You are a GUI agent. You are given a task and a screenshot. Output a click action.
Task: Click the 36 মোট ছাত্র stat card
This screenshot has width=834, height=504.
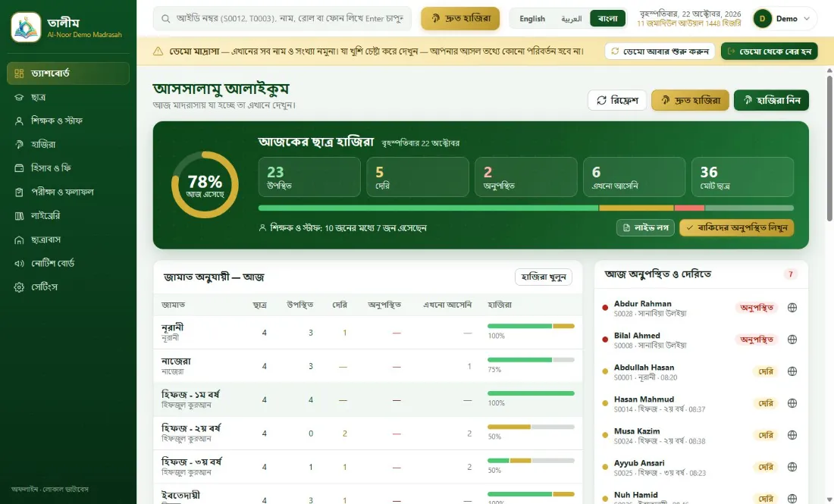pyautogui.click(x=742, y=177)
